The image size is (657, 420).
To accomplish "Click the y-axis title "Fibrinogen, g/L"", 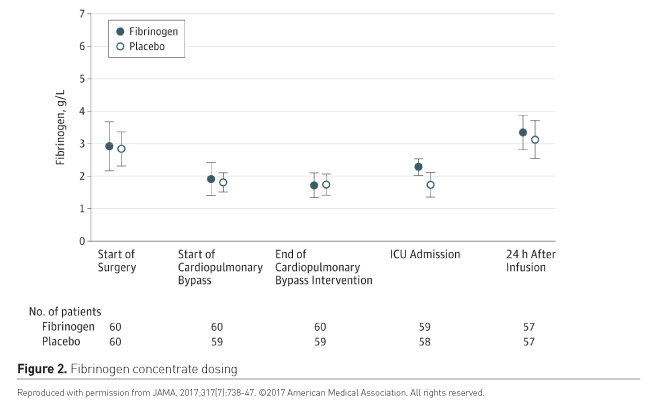I will coord(59,128).
